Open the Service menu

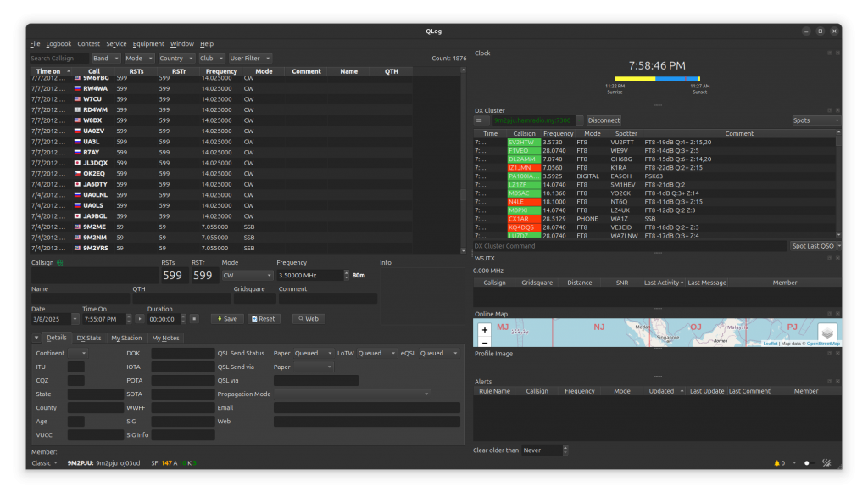[116, 43]
